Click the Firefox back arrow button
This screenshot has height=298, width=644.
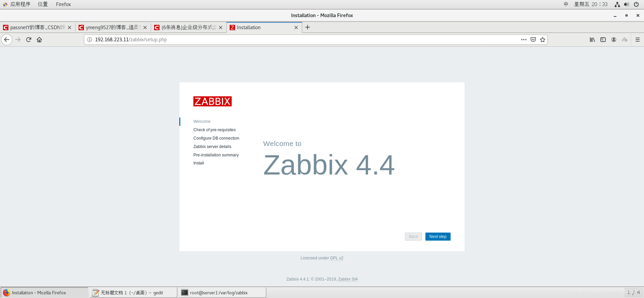[7, 40]
